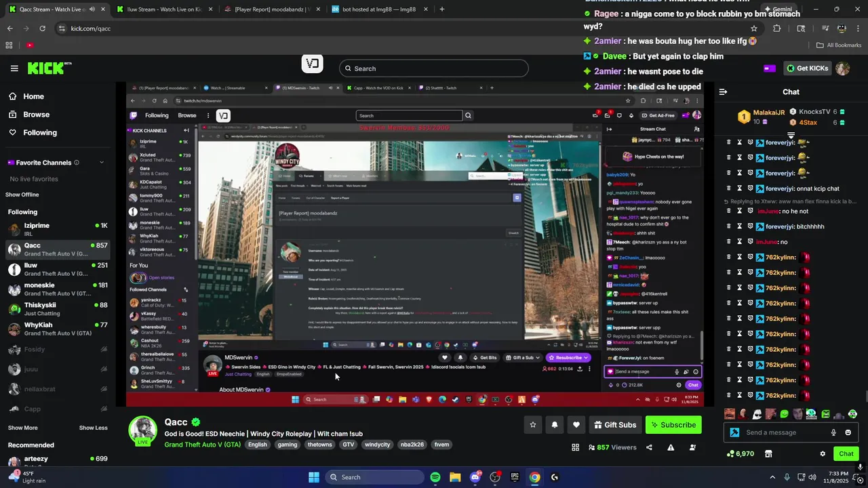Open File Explorer from the taskbar
868x488 pixels.
(455, 477)
